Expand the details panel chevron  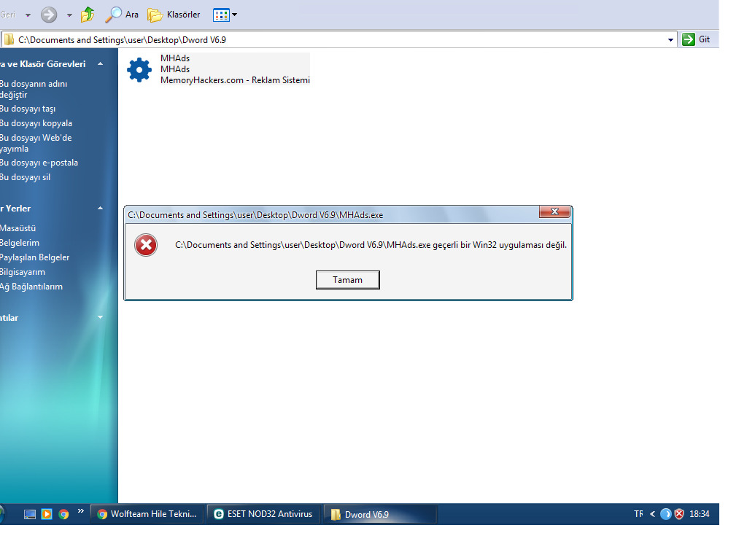(x=100, y=317)
